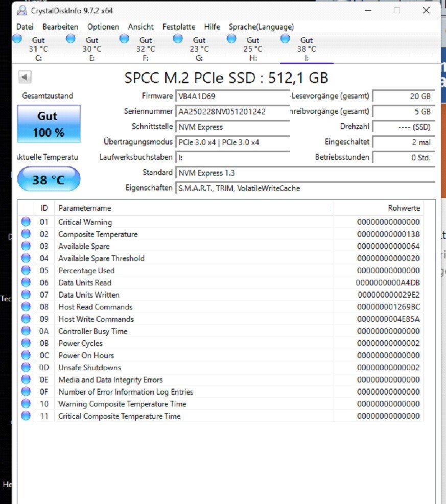The image size is (446, 504).
Task: Click raw value 00000000000138
Action: (388, 234)
